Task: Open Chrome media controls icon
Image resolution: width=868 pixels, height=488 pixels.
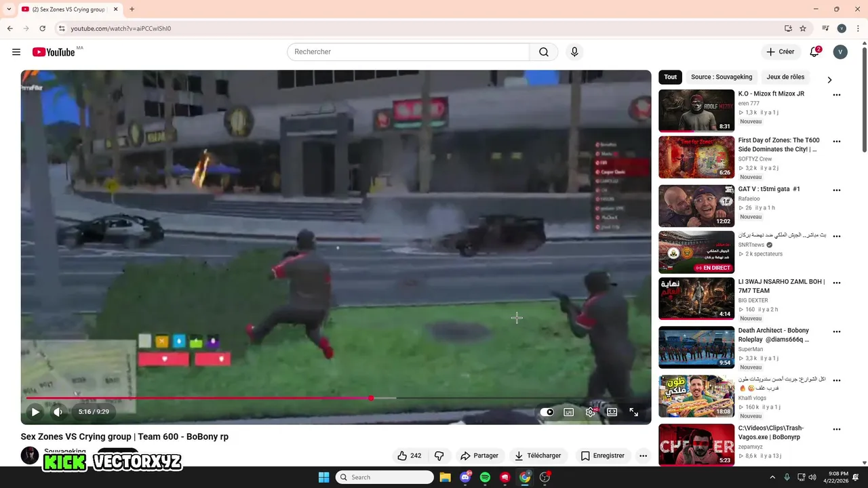Action: click(825, 28)
